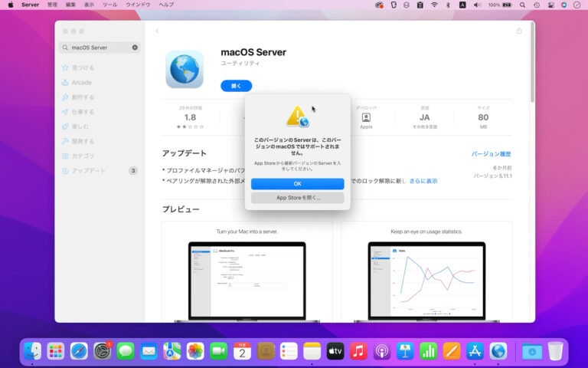Click the back chevron in the App Store
This screenshot has width=588, height=368.
tap(157, 31)
